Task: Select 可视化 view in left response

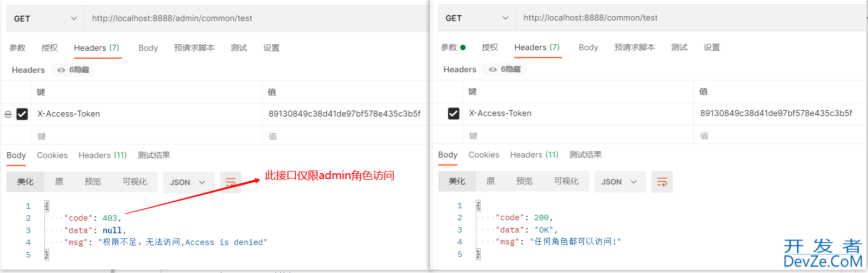Action: (134, 182)
